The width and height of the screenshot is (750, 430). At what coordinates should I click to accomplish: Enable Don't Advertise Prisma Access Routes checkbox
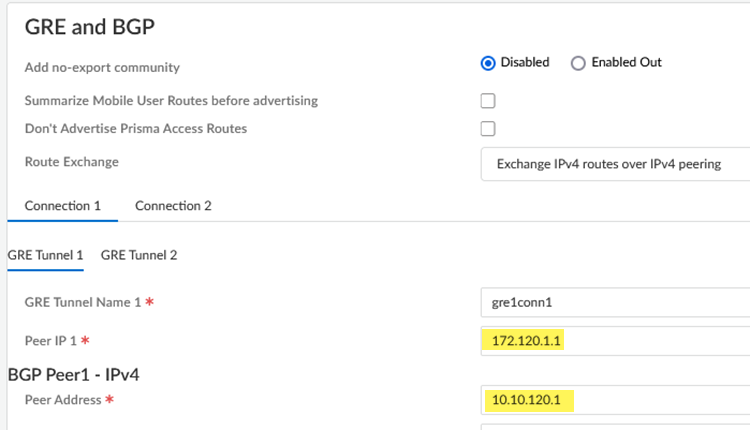[x=488, y=128]
